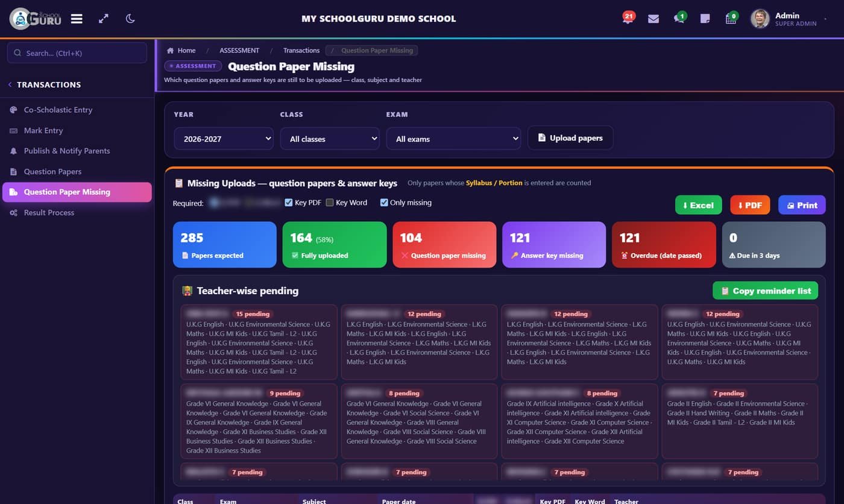Screen dimensions: 844x504
Task: Open the calendar icon with badge 0
Action: pyautogui.click(x=731, y=18)
